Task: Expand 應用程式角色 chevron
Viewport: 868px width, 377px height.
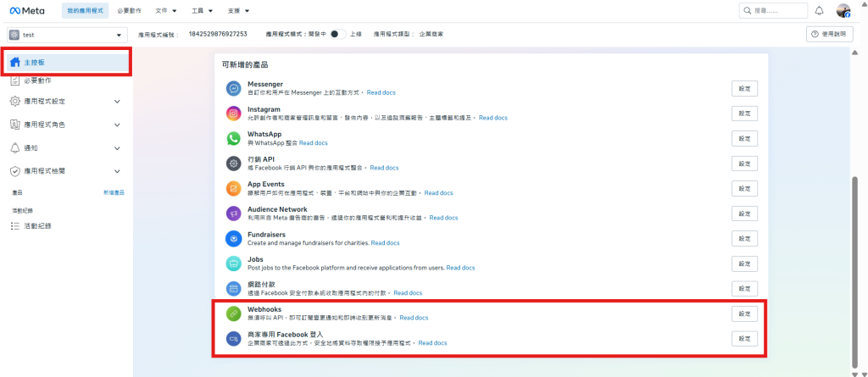Action: pyautogui.click(x=117, y=125)
